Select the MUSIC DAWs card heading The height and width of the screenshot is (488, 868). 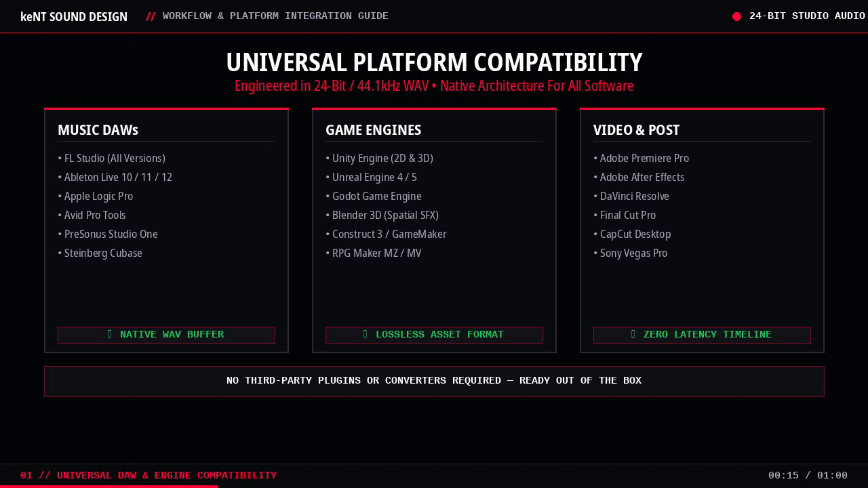coord(98,130)
